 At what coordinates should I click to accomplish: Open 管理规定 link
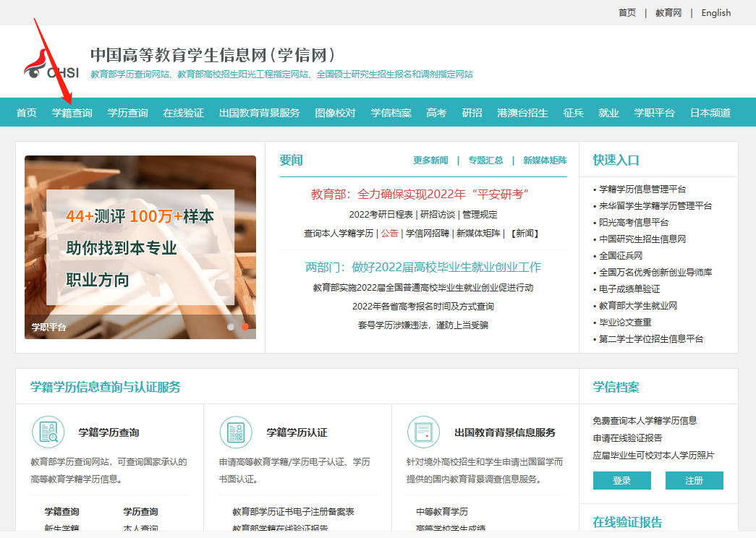480,215
